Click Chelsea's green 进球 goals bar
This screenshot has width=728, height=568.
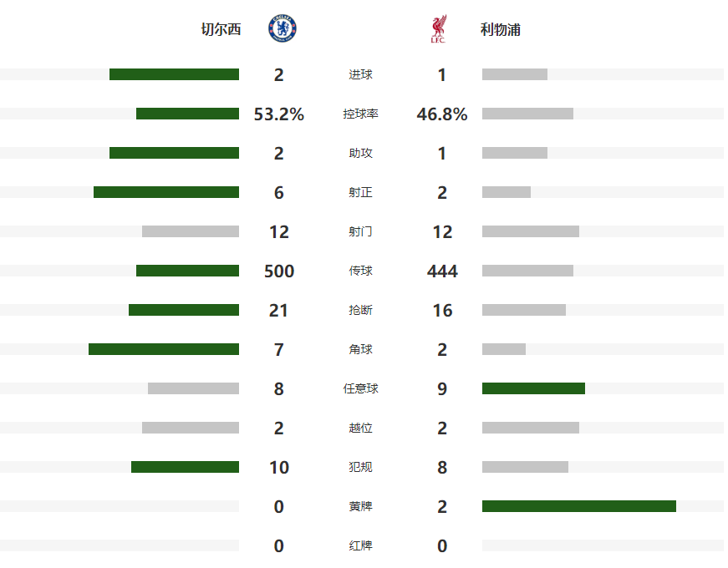pyautogui.click(x=174, y=74)
